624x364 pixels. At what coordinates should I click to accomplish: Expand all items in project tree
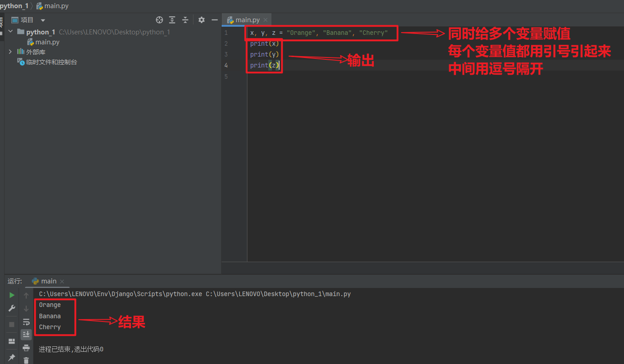[172, 20]
